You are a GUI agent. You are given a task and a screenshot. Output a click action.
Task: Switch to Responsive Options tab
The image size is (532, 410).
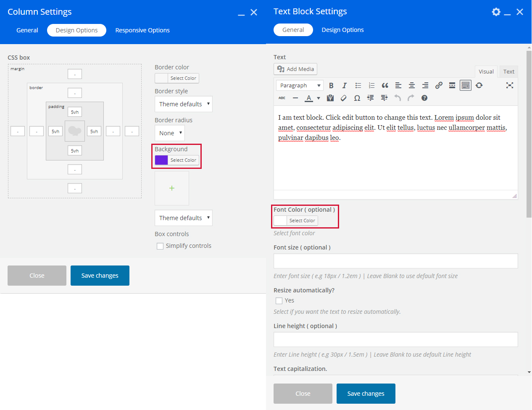coord(142,30)
